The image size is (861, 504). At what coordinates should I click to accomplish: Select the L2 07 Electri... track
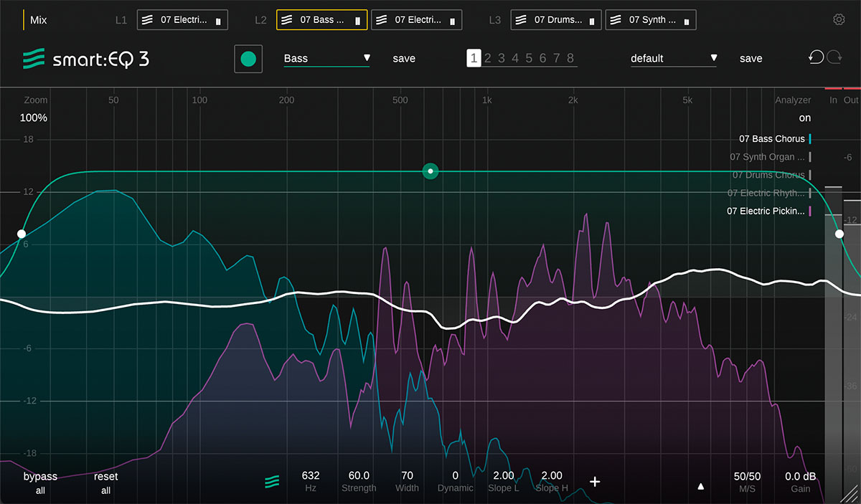point(416,20)
